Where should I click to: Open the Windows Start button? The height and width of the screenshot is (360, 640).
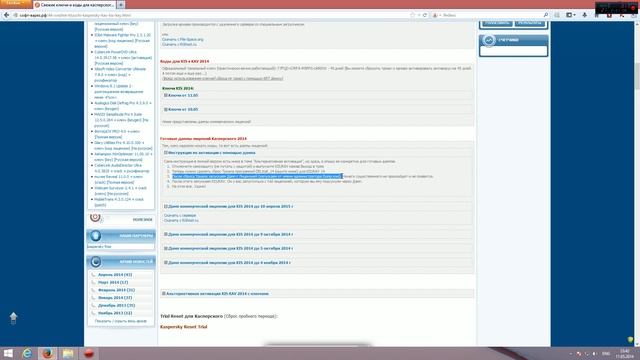[8, 353]
